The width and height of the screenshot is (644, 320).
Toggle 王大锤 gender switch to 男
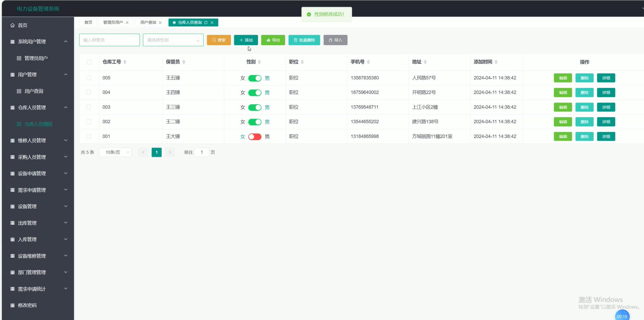[x=255, y=136]
